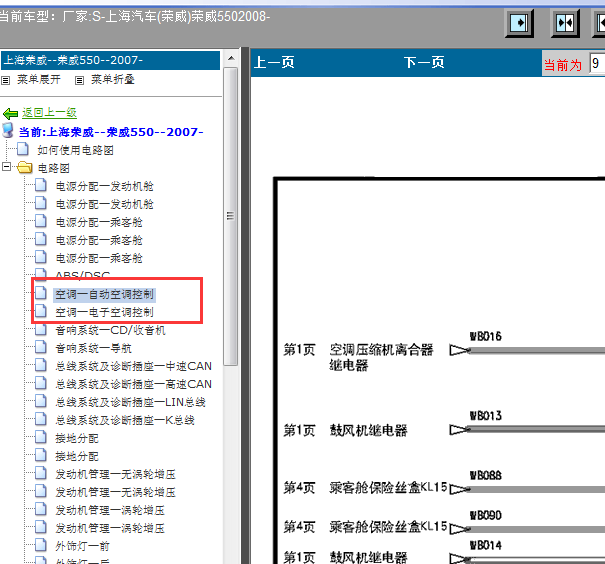Click the 菜单展开 list icon
The height and width of the screenshot is (564, 605).
click(5, 80)
